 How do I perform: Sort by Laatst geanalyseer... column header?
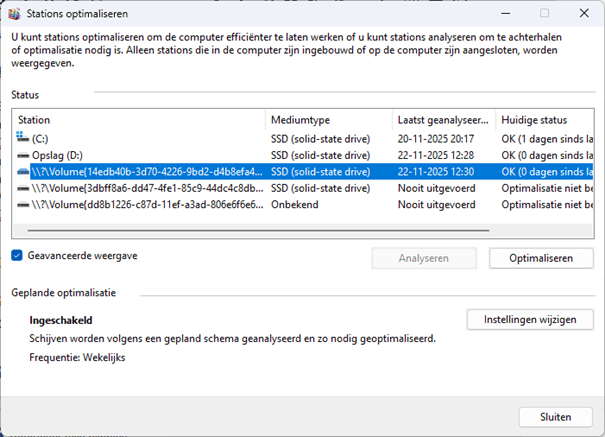tap(443, 120)
